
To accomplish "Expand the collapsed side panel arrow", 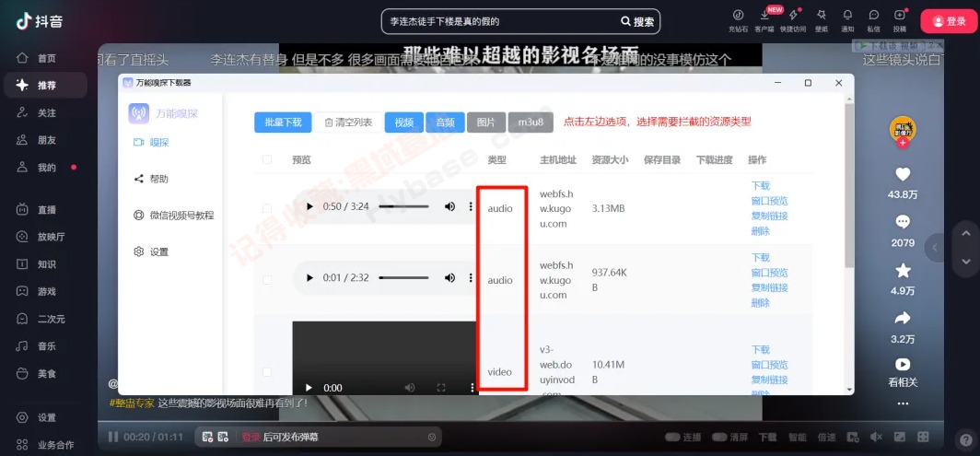I will 936,248.
